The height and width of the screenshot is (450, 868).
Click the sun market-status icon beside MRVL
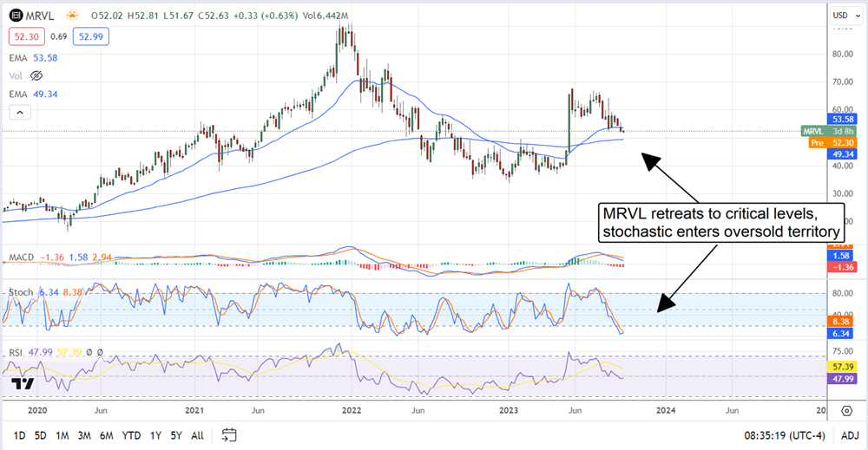(x=72, y=16)
